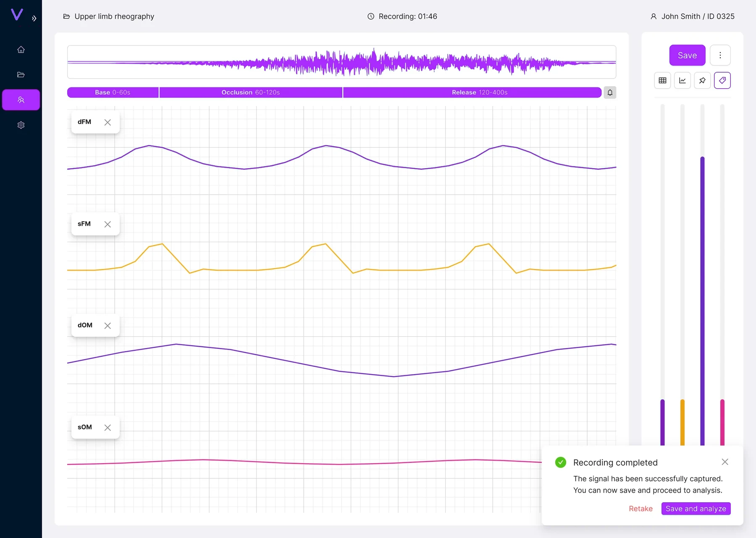Viewport: 756px width, 538px height.
Task: Go to Home in sidebar
Action: pos(21,50)
